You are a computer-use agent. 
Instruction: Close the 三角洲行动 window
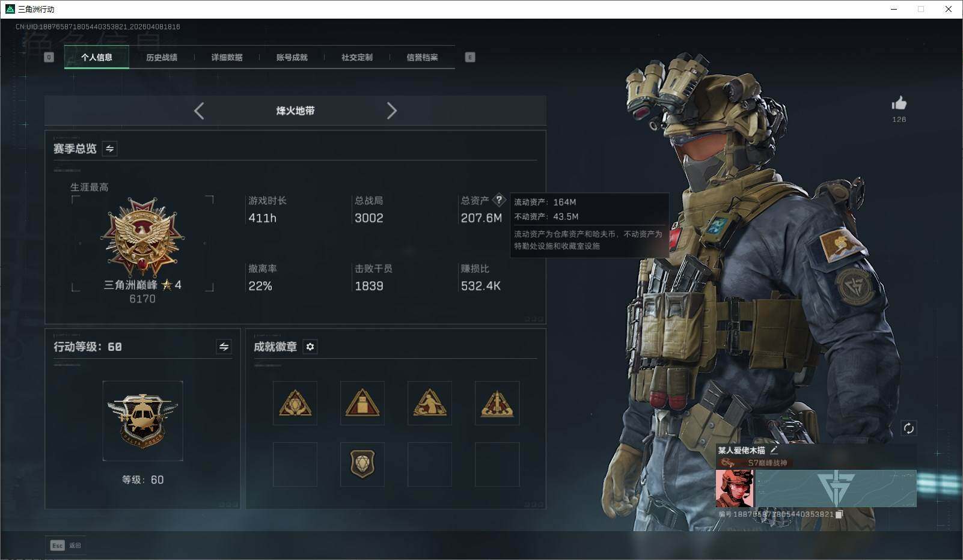pyautogui.click(x=949, y=9)
